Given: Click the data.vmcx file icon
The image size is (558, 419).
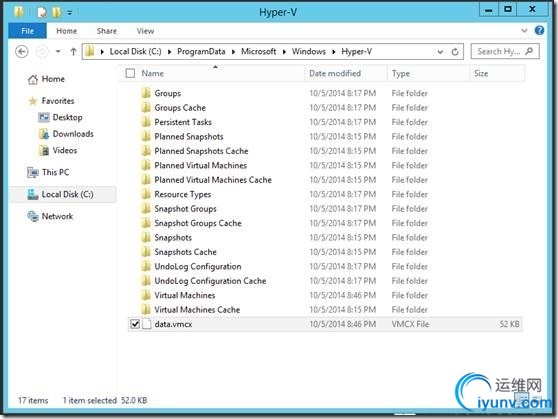Looking at the screenshot, I should (147, 324).
